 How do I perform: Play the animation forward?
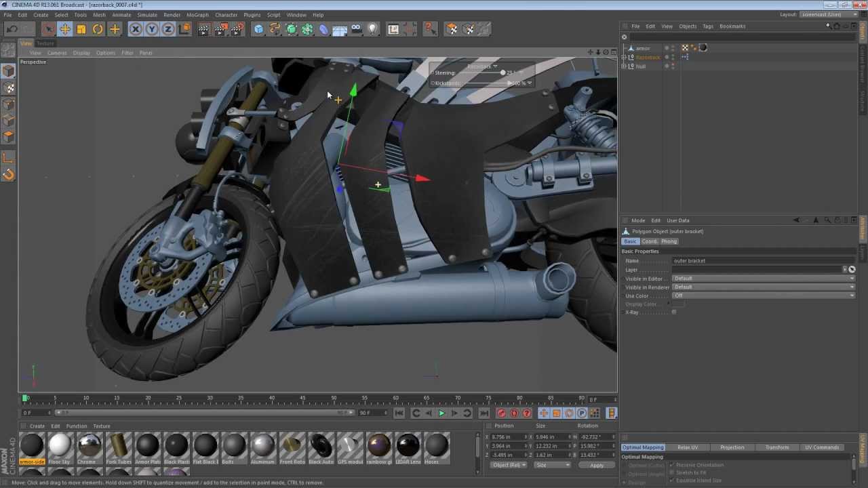click(x=441, y=413)
